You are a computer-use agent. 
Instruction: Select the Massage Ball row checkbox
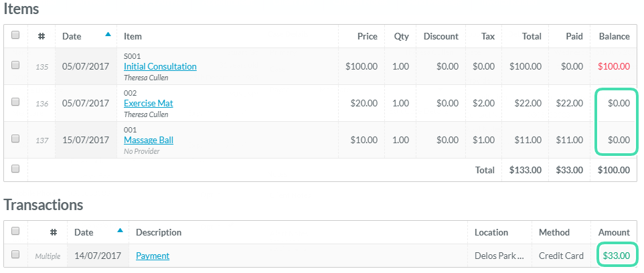pos(15,139)
